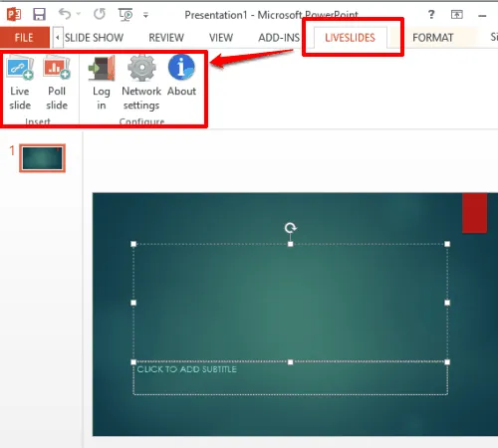Undo the last action

point(65,14)
